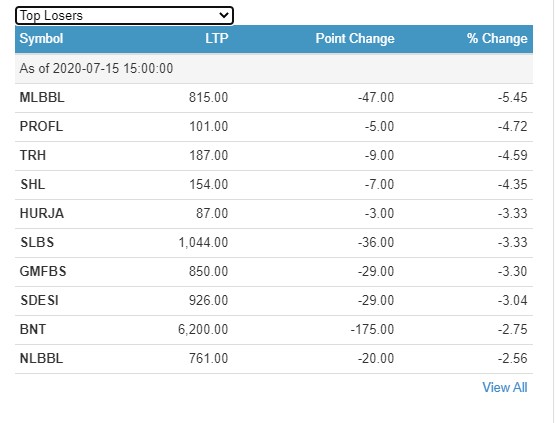This screenshot has width=556, height=423.
Task: Click MLBBL's -5.45 percent change value
Action: click(512, 97)
